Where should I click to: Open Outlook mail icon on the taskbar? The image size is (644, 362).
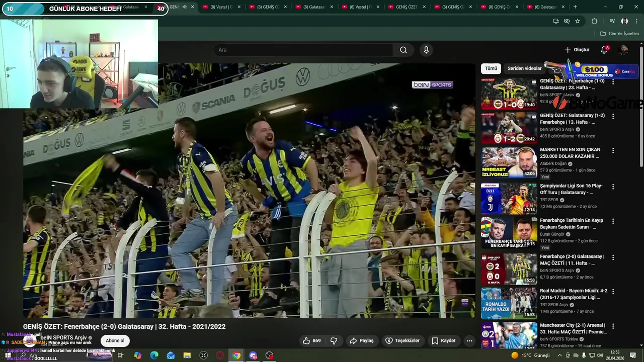point(171,355)
